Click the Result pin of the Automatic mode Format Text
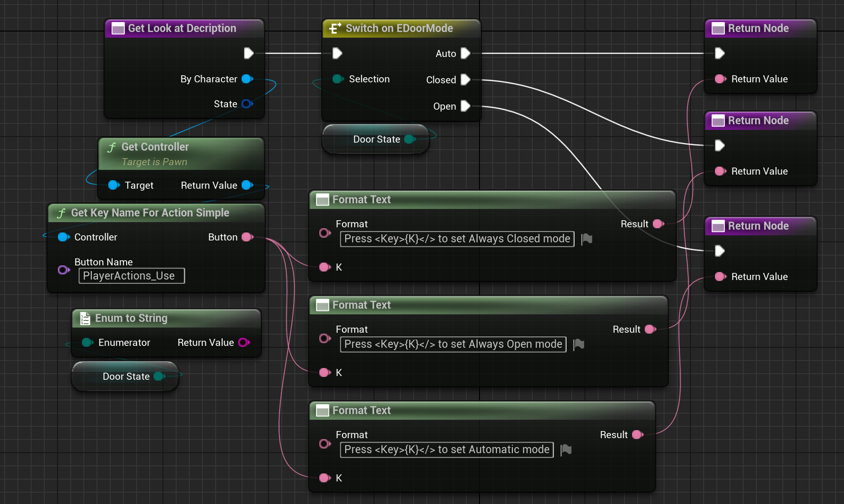Viewport: 844px width, 504px height. [638, 435]
